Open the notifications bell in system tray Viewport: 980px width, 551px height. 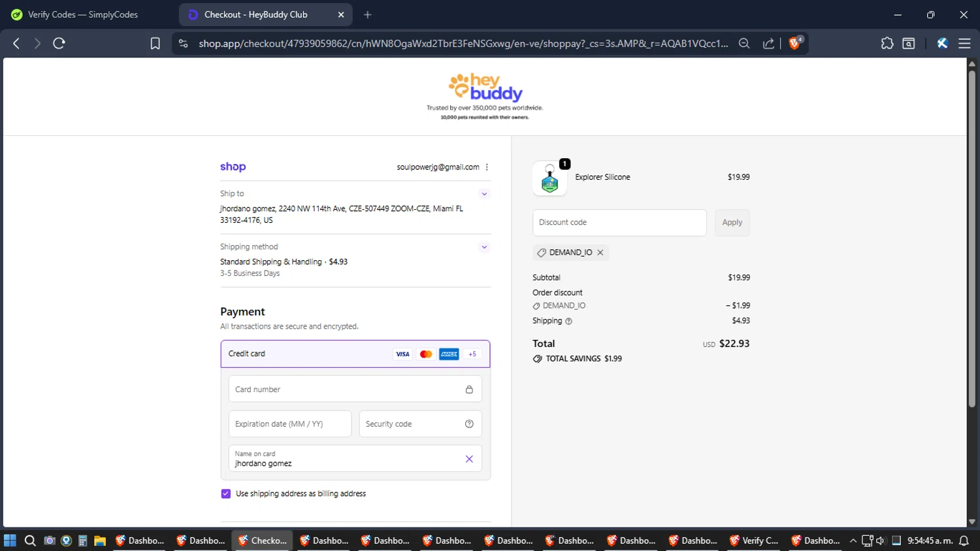tap(964, 541)
